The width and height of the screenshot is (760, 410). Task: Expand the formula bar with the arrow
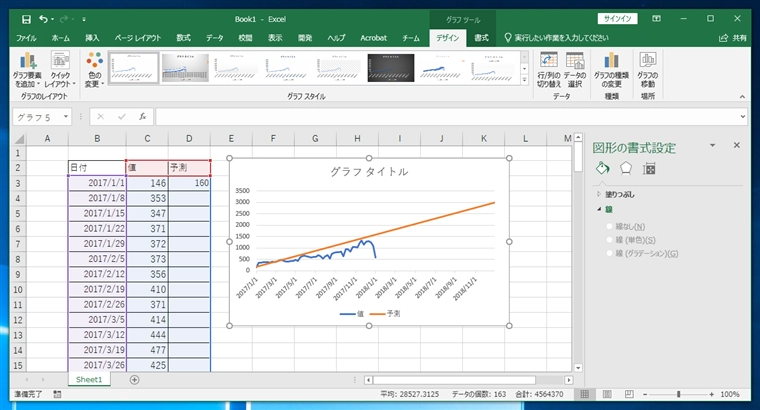tap(743, 117)
